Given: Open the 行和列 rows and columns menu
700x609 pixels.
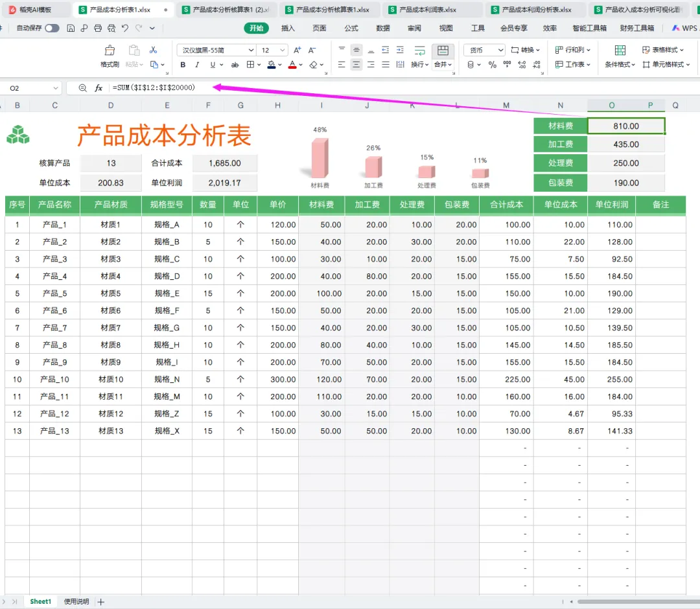Looking at the screenshot, I should 573,50.
